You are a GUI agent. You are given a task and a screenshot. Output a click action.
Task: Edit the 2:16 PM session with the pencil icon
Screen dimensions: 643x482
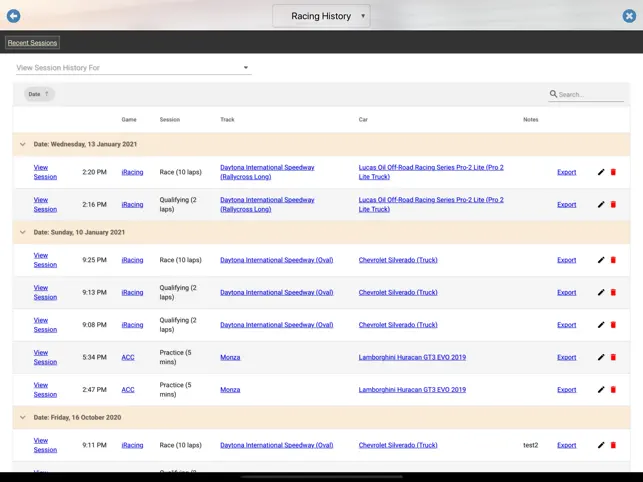[x=601, y=205]
